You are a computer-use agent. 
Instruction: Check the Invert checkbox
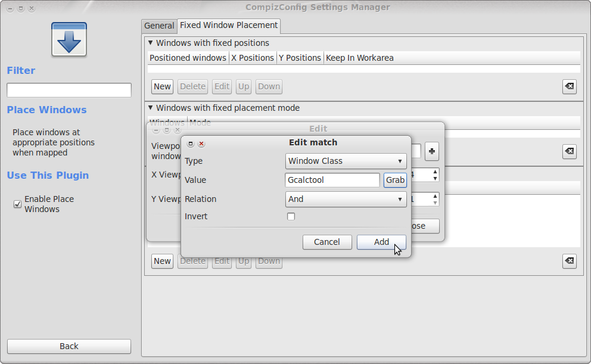point(291,216)
